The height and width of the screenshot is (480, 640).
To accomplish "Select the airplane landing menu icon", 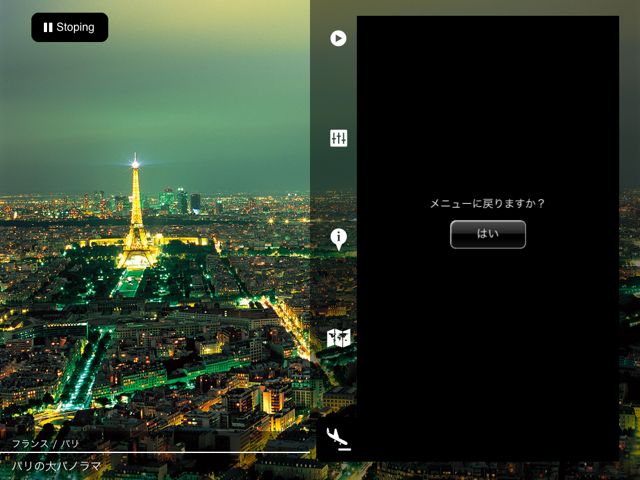I will click(338, 439).
